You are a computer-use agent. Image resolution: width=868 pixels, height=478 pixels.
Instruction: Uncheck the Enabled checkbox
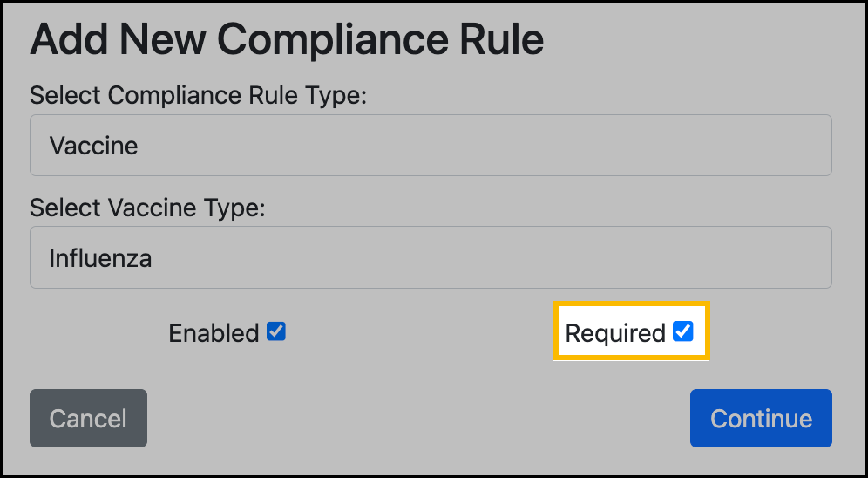point(276,332)
